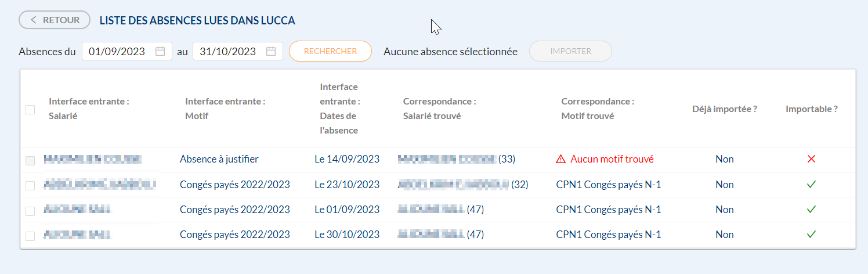
Task: Open the start date calendar picker icon
Action: coord(161,51)
